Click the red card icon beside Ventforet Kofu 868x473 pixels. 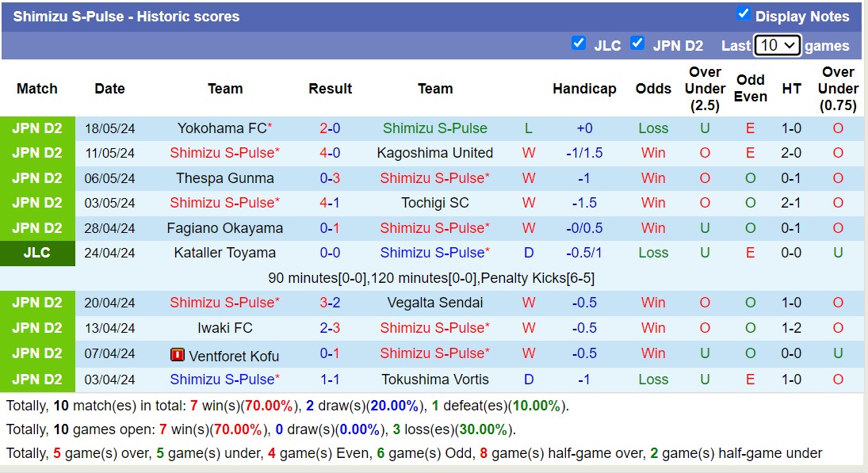click(178, 355)
